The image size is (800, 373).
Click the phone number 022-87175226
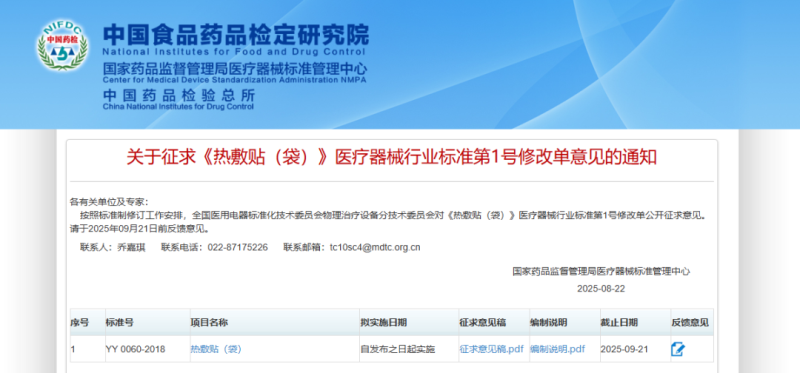coord(237,247)
